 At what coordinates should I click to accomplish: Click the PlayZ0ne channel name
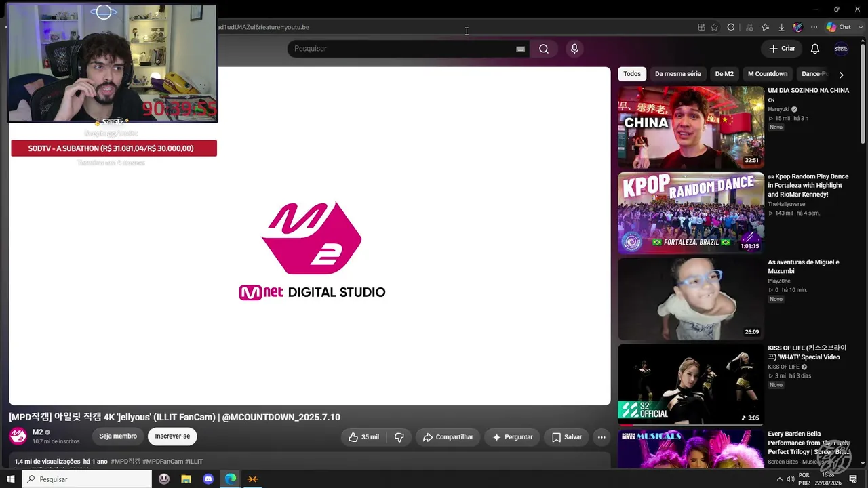(x=779, y=281)
